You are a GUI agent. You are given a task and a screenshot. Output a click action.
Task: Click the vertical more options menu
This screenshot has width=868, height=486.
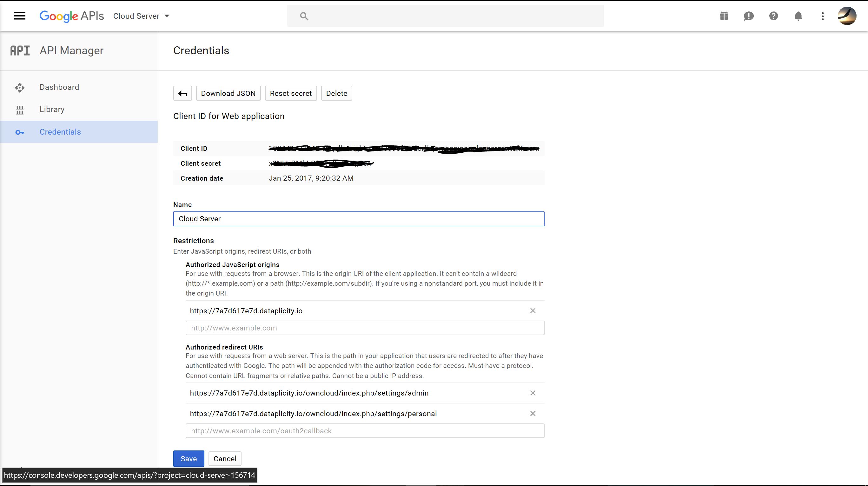(x=823, y=16)
